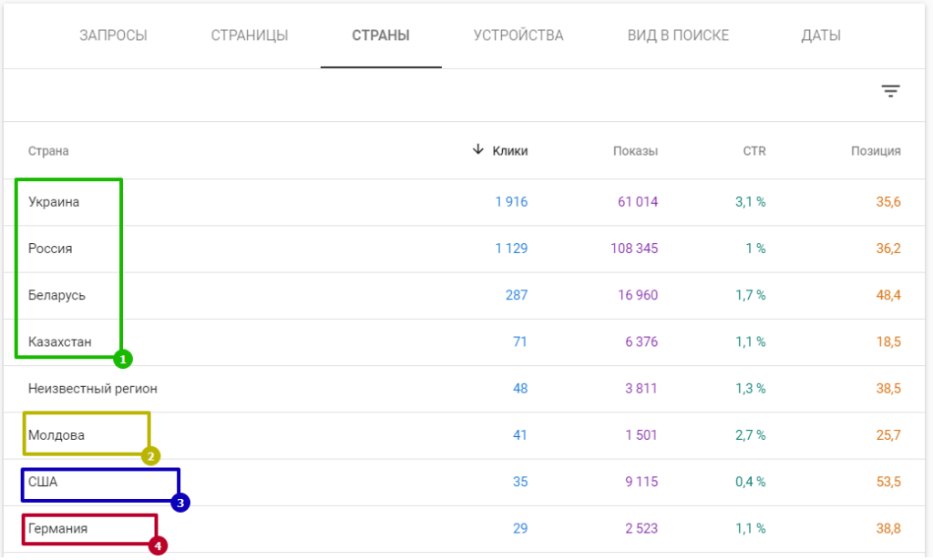
Task: Click the 108 345 impressions value
Action: pyautogui.click(x=634, y=249)
